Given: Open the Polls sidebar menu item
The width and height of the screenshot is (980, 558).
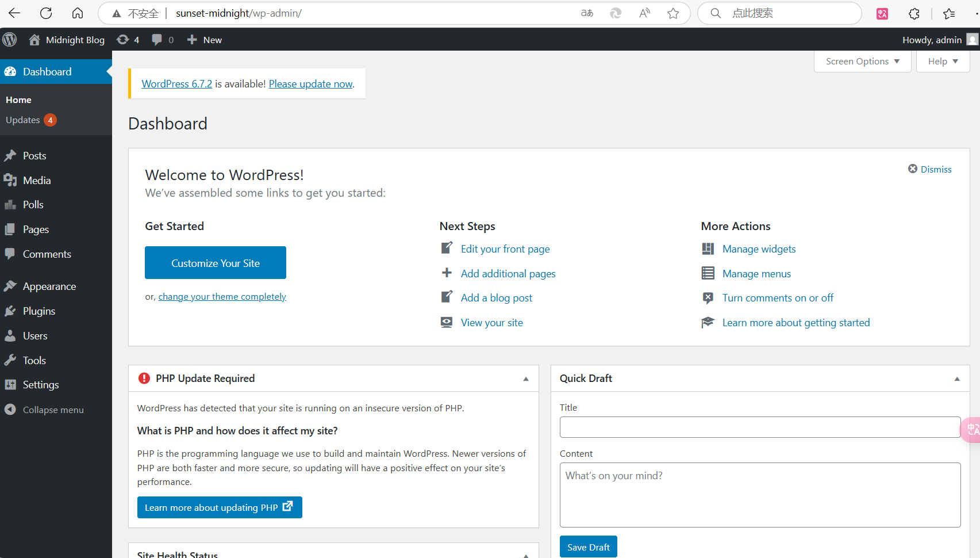Looking at the screenshot, I should coord(33,205).
